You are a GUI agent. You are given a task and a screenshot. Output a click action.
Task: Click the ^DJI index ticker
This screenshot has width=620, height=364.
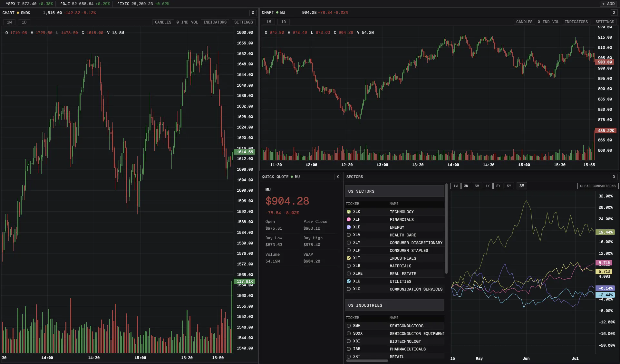click(x=85, y=4)
